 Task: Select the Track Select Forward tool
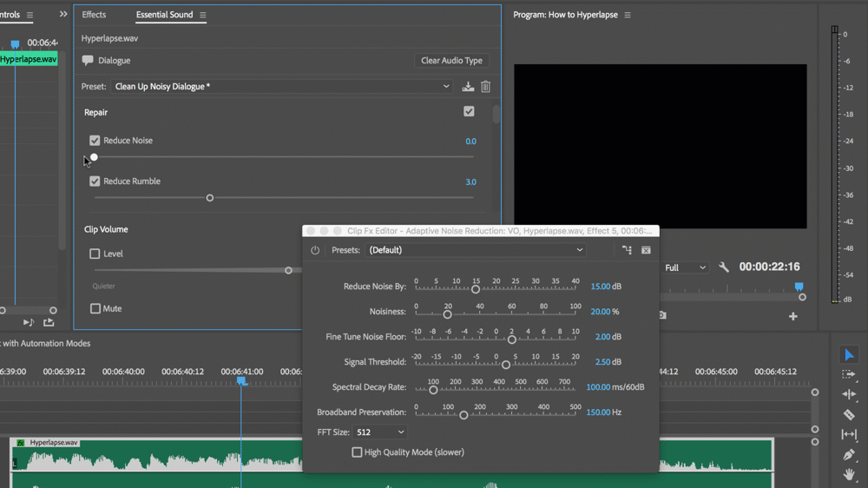(849, 374)
